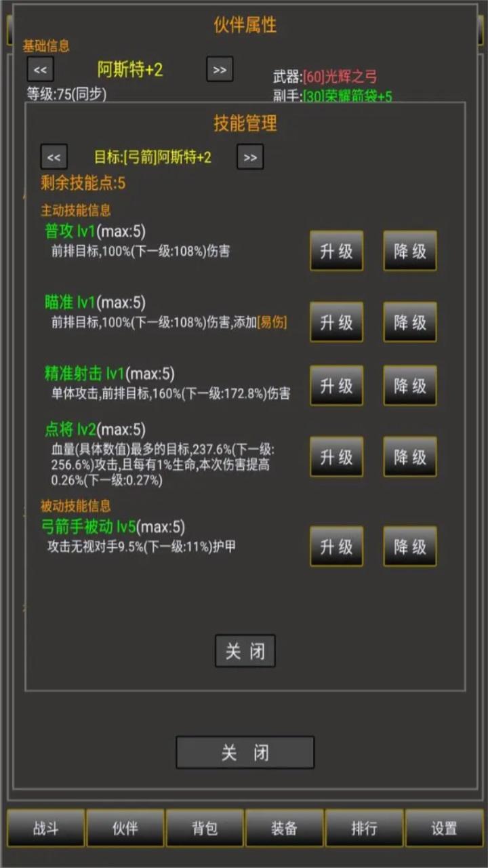Switch to the 装备 tab
Viewport: 488px width, 868px height.
[285, 828]
